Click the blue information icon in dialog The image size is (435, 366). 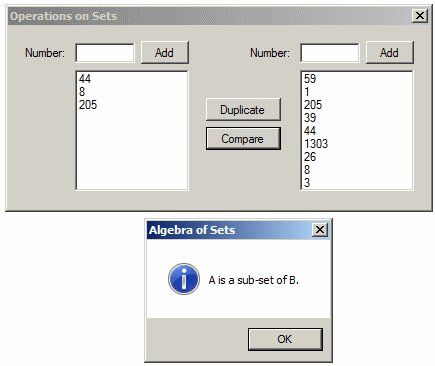click(x=184, y=279)
